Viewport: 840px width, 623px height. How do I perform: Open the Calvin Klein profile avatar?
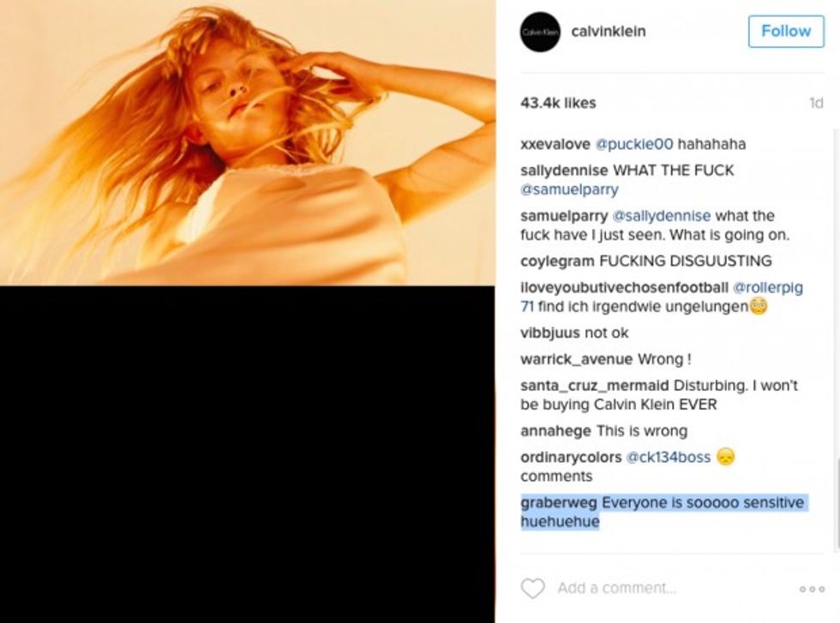click(540, 33)
